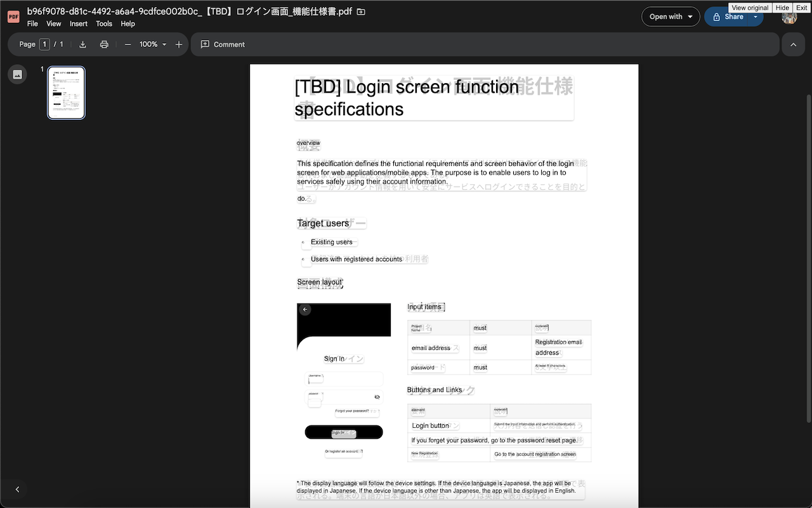Select the page 1 thumbnail
This screenshot has height=508, width=812.
point(66,93)
